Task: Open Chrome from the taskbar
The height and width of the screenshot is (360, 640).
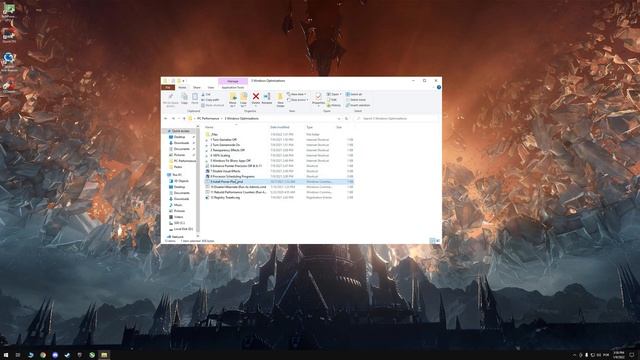Action: pyautogui.click(x=43, y=355)
